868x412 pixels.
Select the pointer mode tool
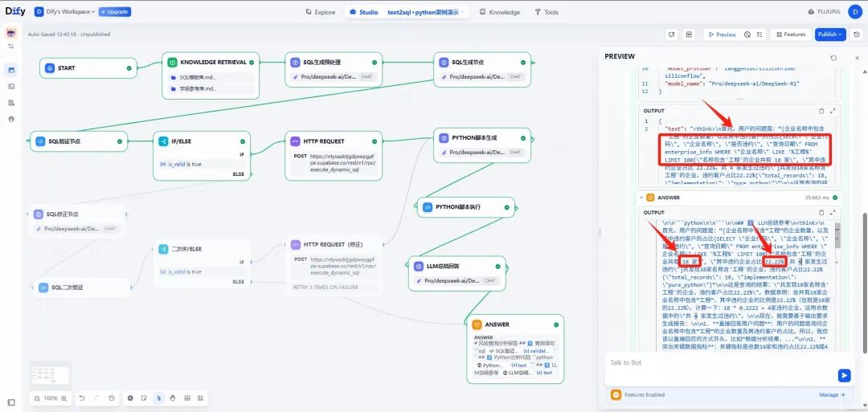point(159,398)
